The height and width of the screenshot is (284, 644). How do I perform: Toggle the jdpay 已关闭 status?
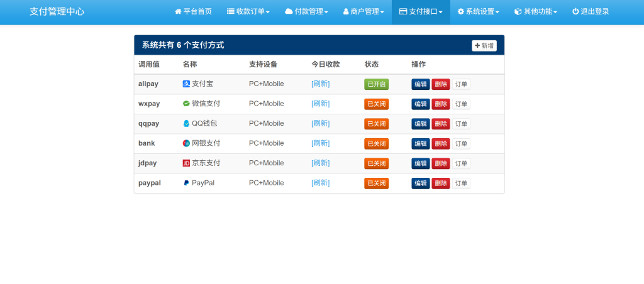point(376,163)
